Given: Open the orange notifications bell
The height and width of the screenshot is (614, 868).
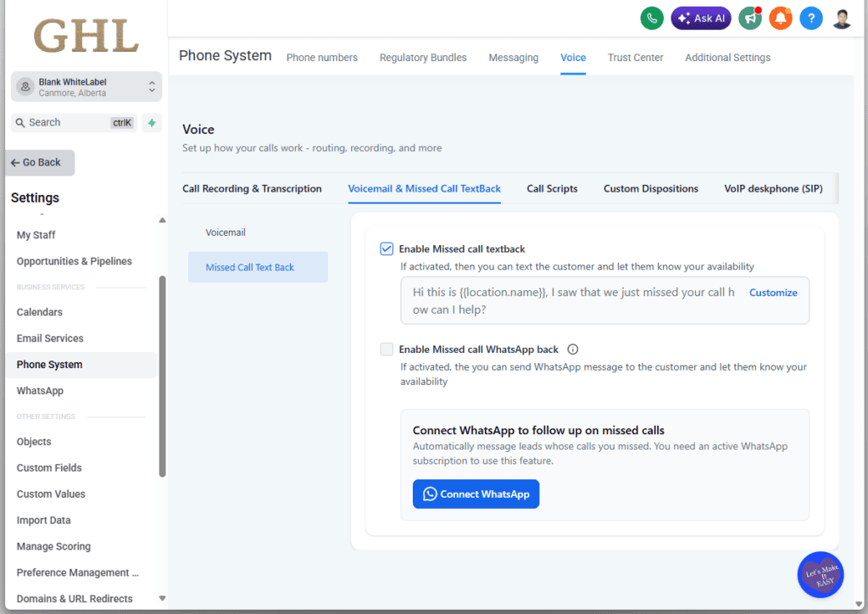Looking at the screenshot, I should (x=781, y=19).
